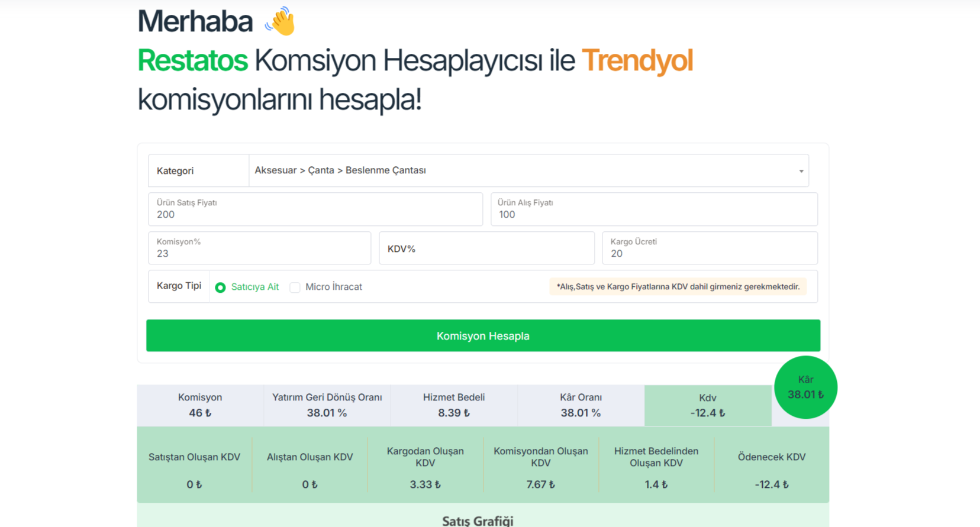Click the KDV dahil notice text
Viewport: 980px width, 527px height.
[x=678, y=287]
